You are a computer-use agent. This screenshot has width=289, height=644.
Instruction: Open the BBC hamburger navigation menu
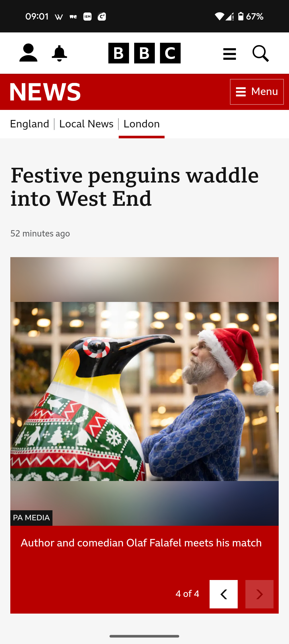coord(230,54)
